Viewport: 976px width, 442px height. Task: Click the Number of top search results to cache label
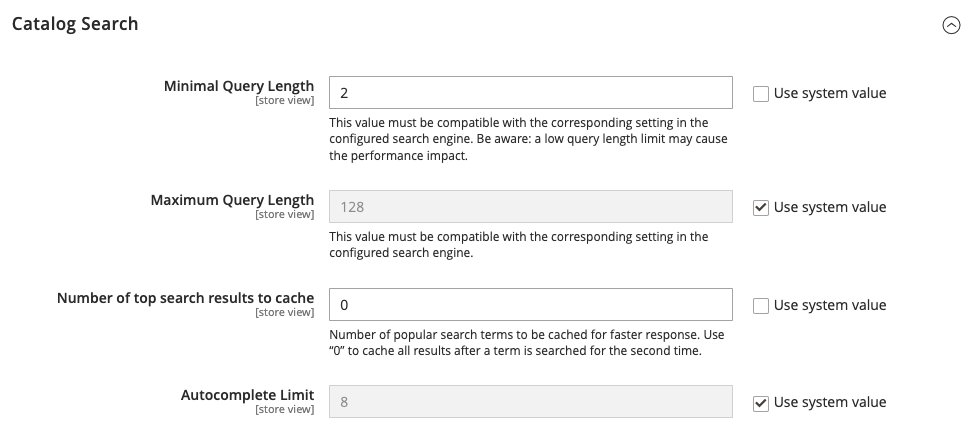click(185, 298)
